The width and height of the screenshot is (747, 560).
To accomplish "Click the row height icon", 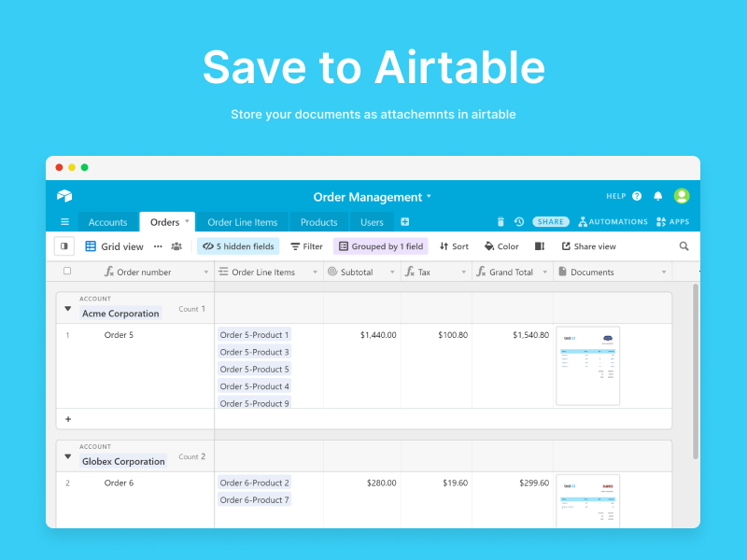I will tap(540, 246).
